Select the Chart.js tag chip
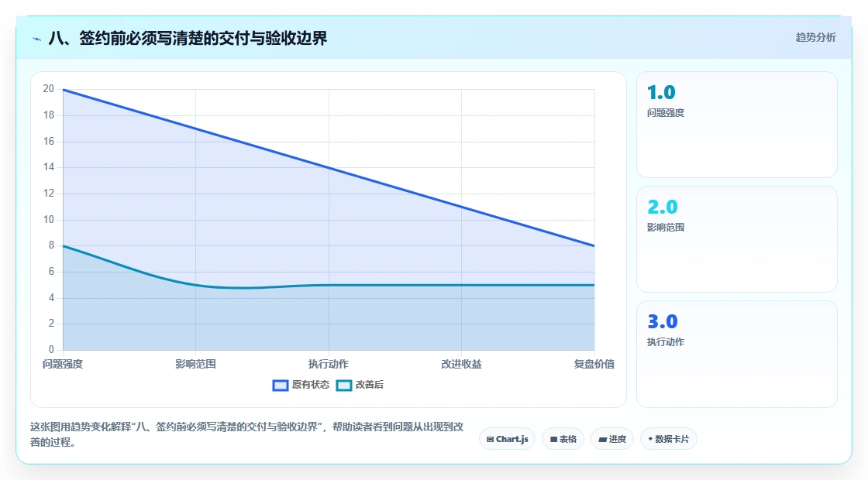Image resolution: width=868 pixels, height=480 pixels. pos(507,439)
